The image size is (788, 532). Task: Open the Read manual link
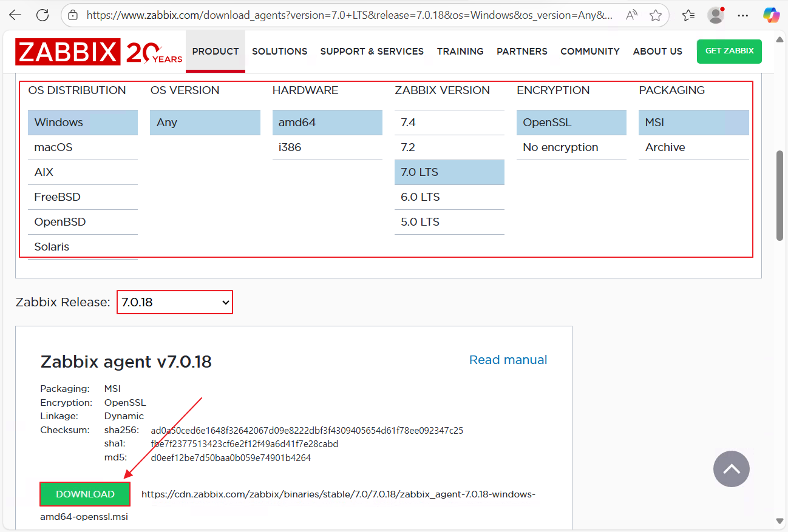coord(508,360)
